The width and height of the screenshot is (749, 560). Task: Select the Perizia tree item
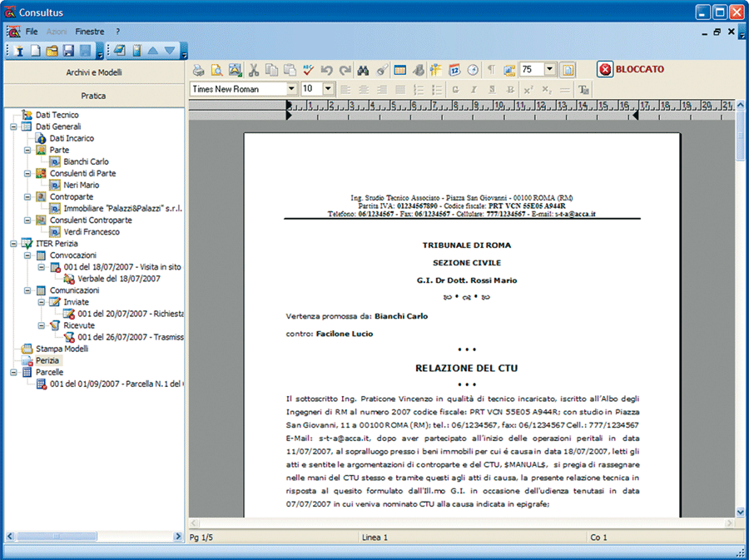(x=47, y=360)
